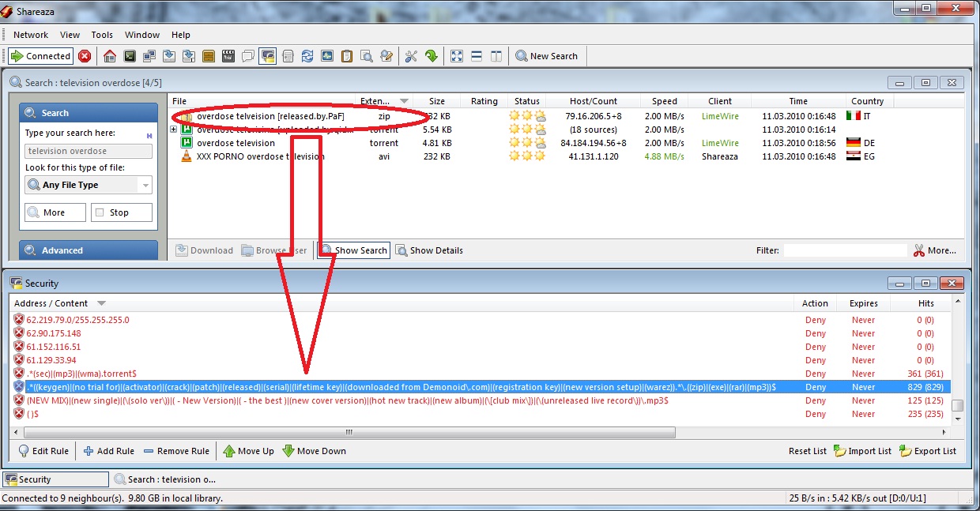Open the Library cabinet icon
The height and width of the screenshot is (511, 980).
209,56
